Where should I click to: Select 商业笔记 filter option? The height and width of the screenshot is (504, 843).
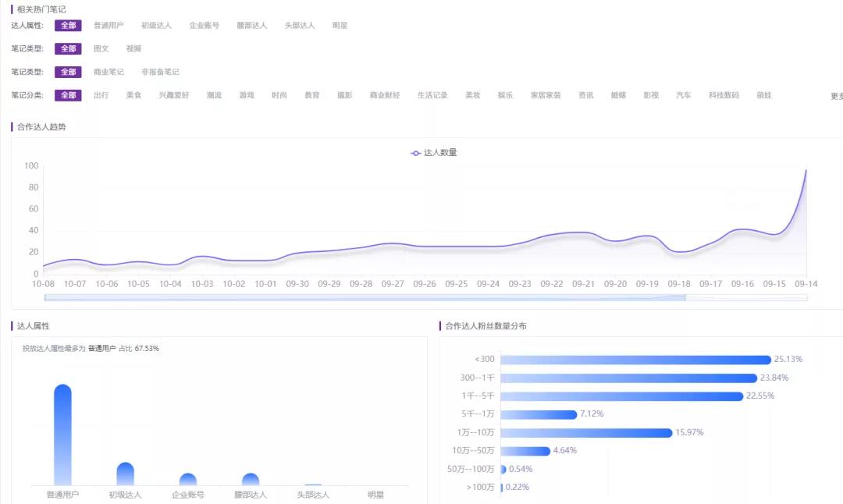108,72
